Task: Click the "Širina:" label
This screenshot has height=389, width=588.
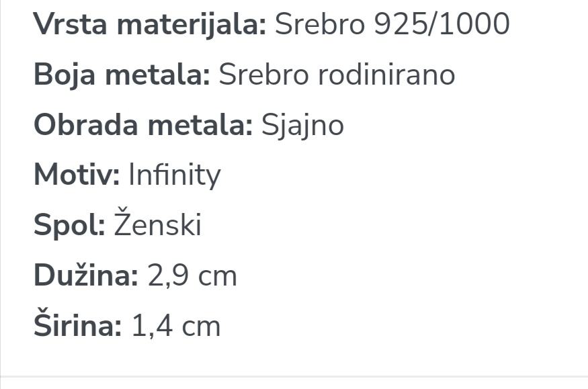Action: pyautogui.click(x=78, y=326)
